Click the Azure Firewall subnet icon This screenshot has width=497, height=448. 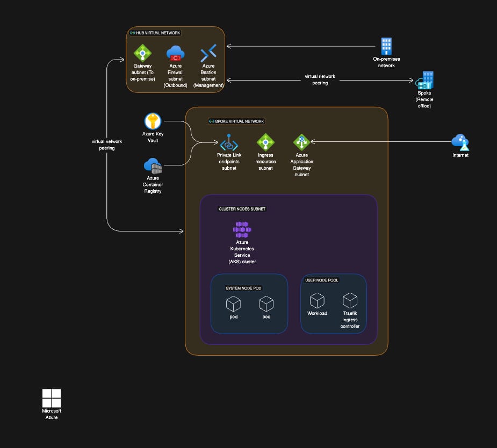coord(175,53)
